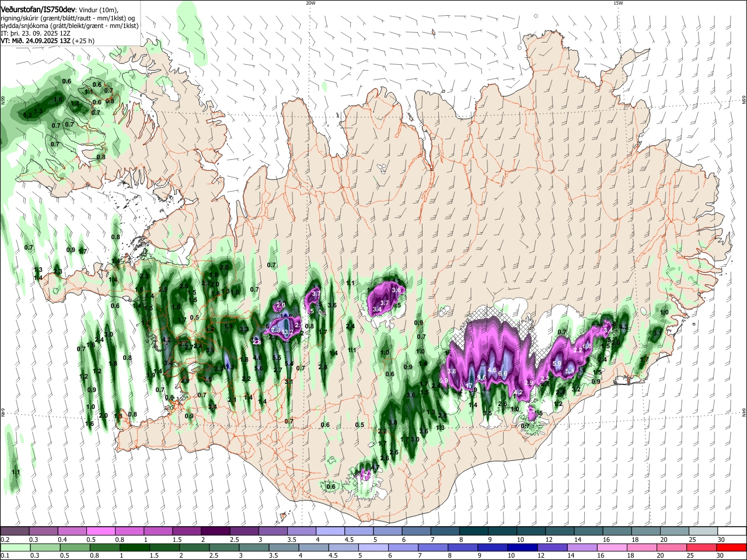The width and height of the screenshot is (747, 560).
Task: Click the '30' label at the end of the top legend row
Action: [x=721, y=540]
